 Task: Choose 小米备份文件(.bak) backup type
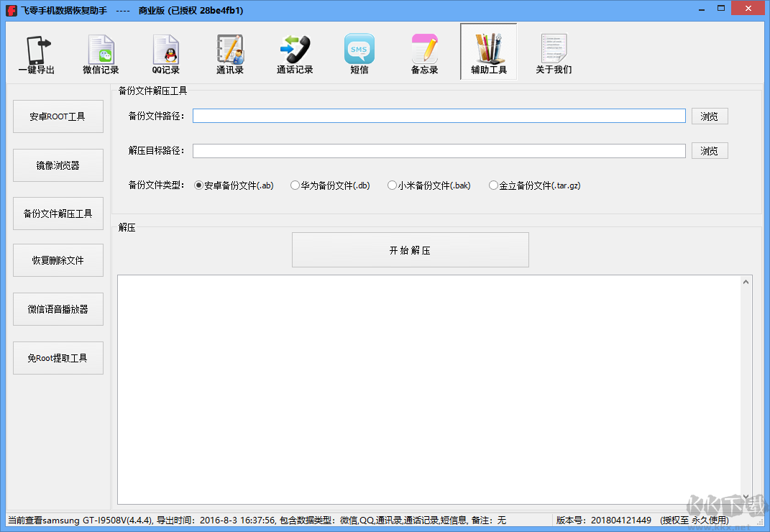392,185
